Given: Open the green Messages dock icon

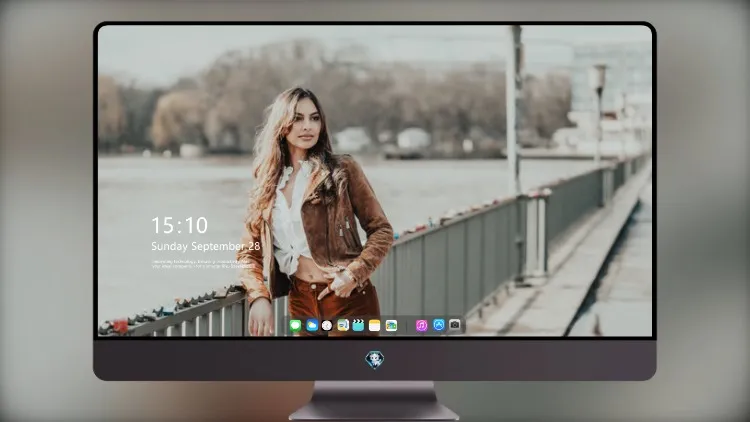Looking at the screenshot, I should tap(295, 326).
